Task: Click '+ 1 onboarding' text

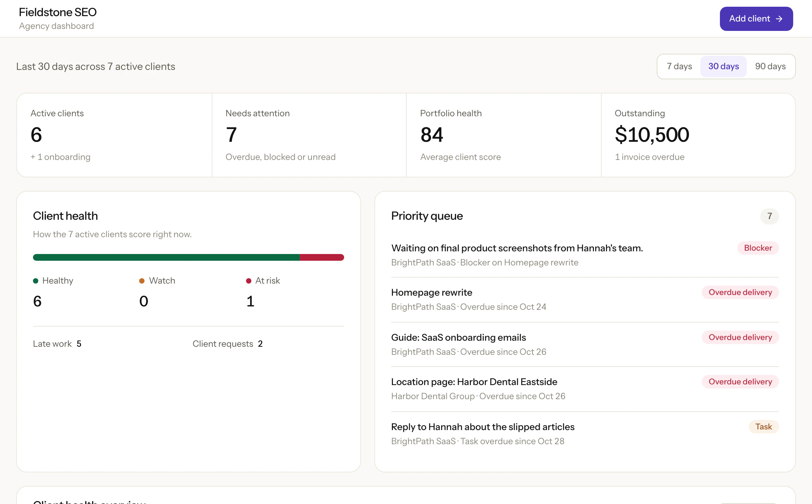Action: [x=60, y=157]
